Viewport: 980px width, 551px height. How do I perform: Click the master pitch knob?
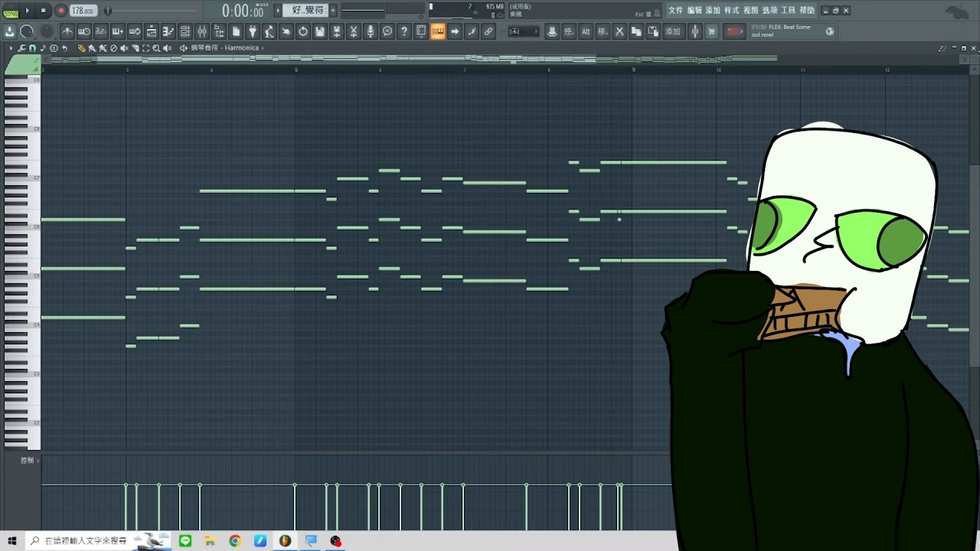click(47, 31)
